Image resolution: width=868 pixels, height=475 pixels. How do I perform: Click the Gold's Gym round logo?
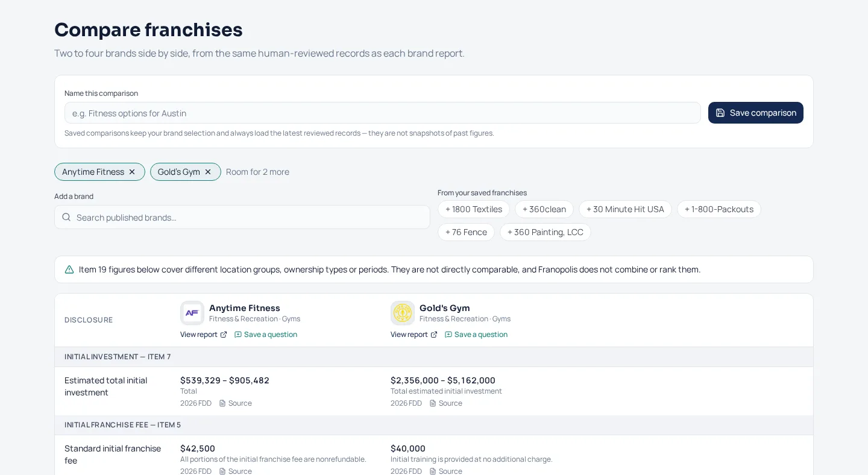click(x=403, y=313)
